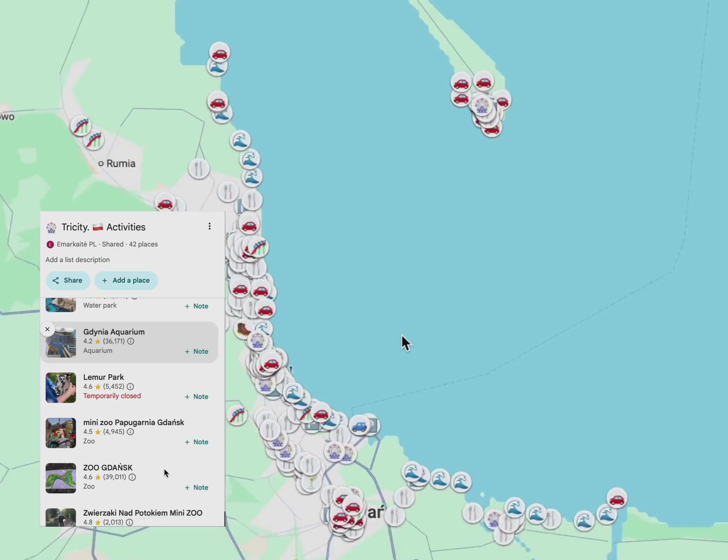Select the roller coaster marker west of Rumia

click(x=81, y=126)
